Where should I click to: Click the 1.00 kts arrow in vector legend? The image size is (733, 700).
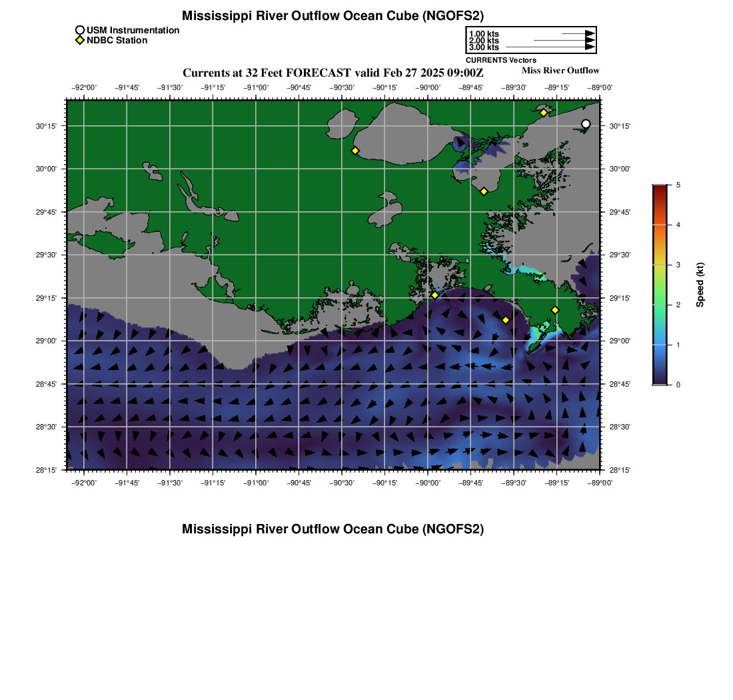tap(578, 33)
